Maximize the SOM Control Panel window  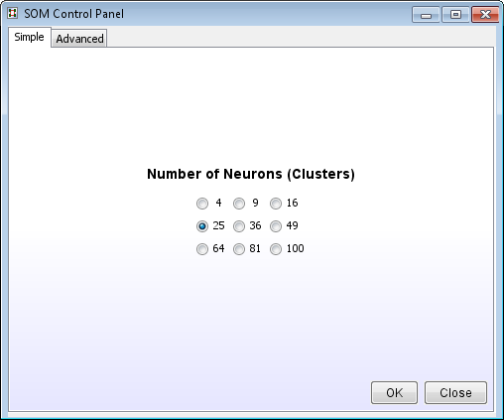[455, 15]
